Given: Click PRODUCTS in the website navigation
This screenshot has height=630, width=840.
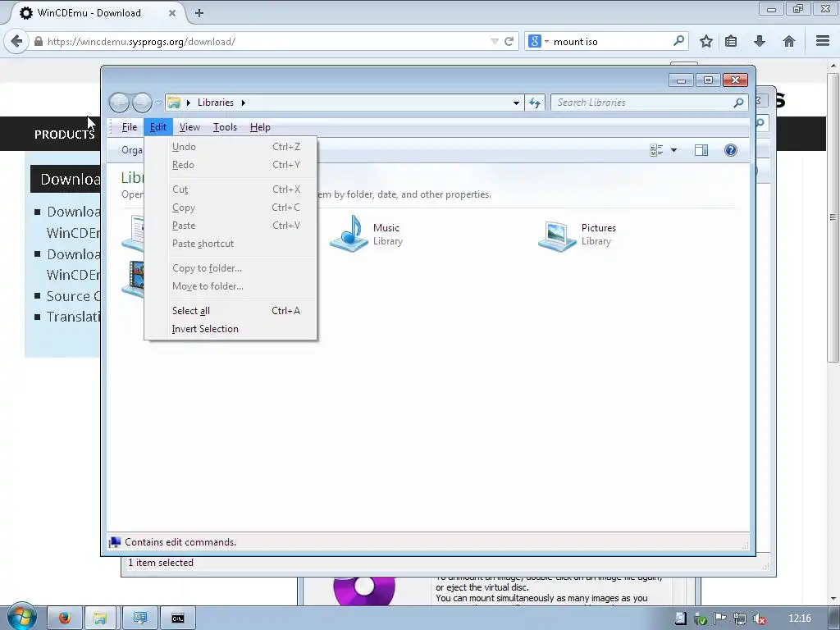Looking at the screenshot, I should click(x=64, y=135).
